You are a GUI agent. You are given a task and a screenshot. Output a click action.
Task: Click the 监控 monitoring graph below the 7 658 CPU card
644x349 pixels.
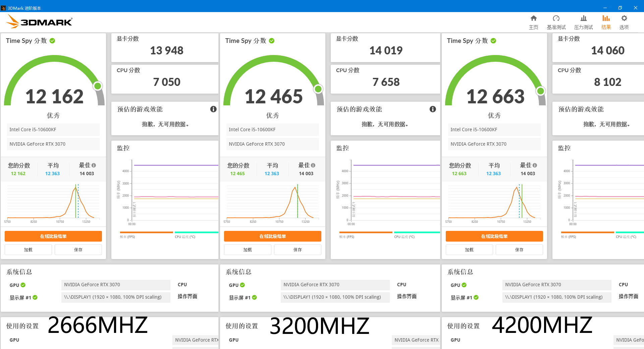point(387,192)
